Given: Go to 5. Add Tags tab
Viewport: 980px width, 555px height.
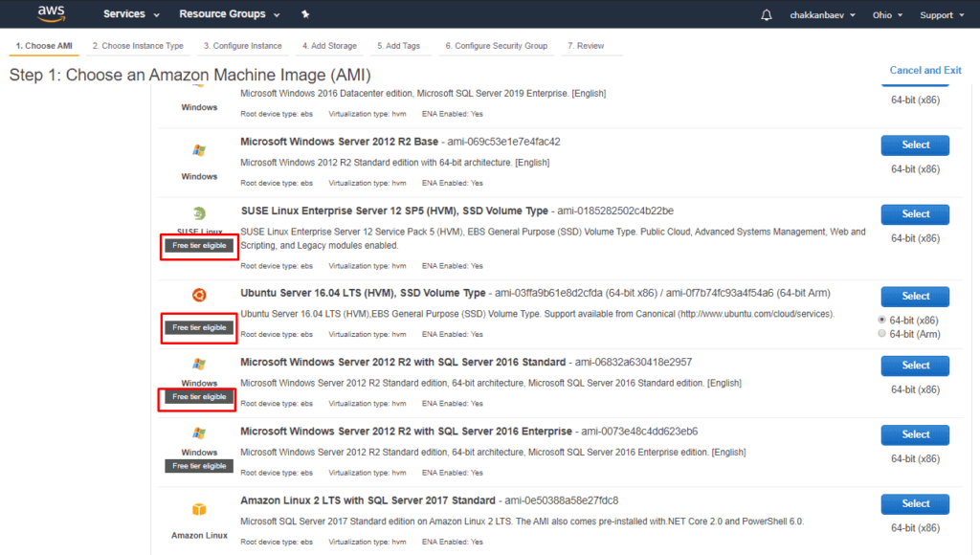Looking at the screenshot, I should [x=399, y=46].
